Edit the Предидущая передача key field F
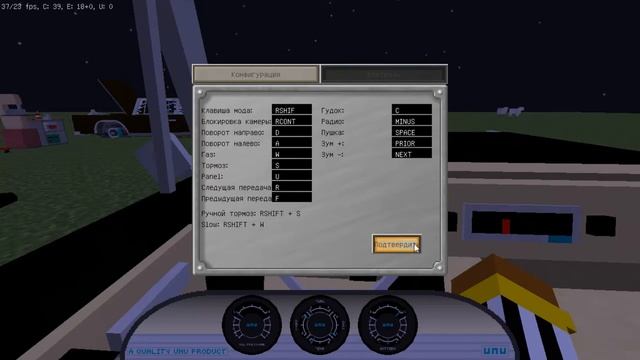 pyautogui.click(x=292, y=198)
